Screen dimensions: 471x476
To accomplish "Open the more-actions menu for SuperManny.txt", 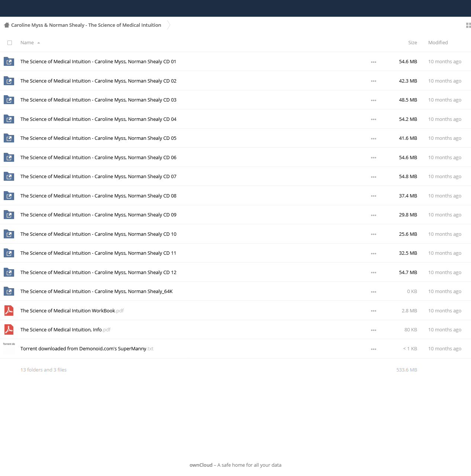I will 374,349.
